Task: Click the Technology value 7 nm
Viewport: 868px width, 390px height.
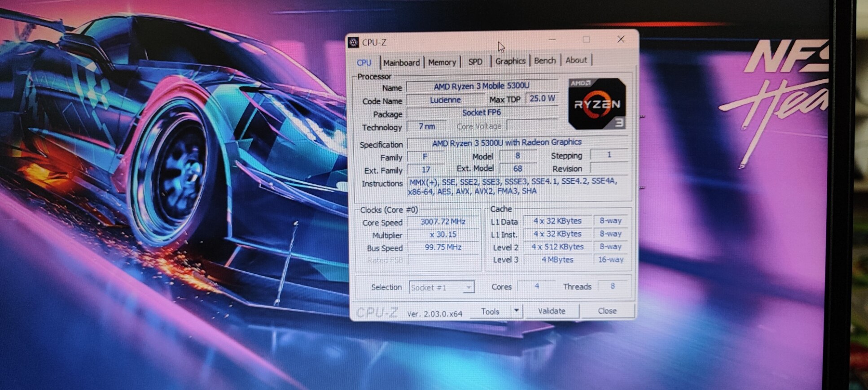Action: [x=427, y=126]
